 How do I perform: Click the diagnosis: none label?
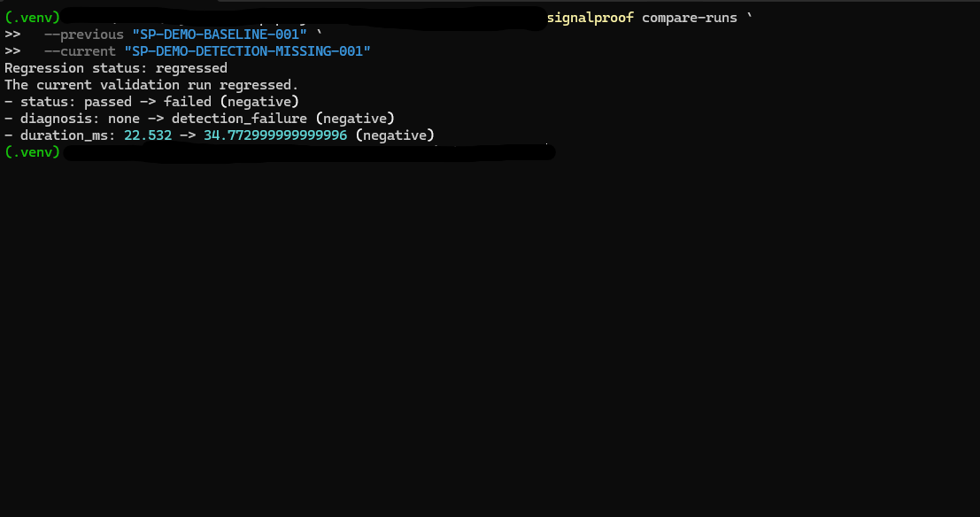point(80,119)
